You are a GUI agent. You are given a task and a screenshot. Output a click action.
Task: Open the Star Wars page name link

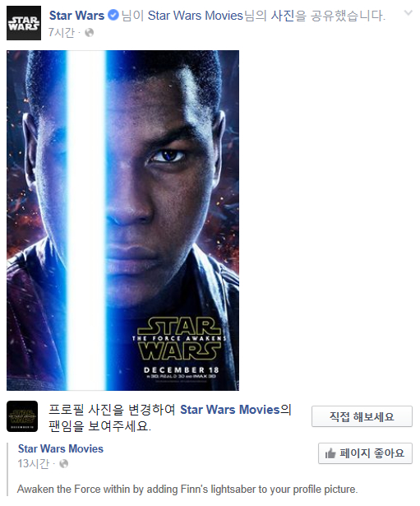[76, 15]
